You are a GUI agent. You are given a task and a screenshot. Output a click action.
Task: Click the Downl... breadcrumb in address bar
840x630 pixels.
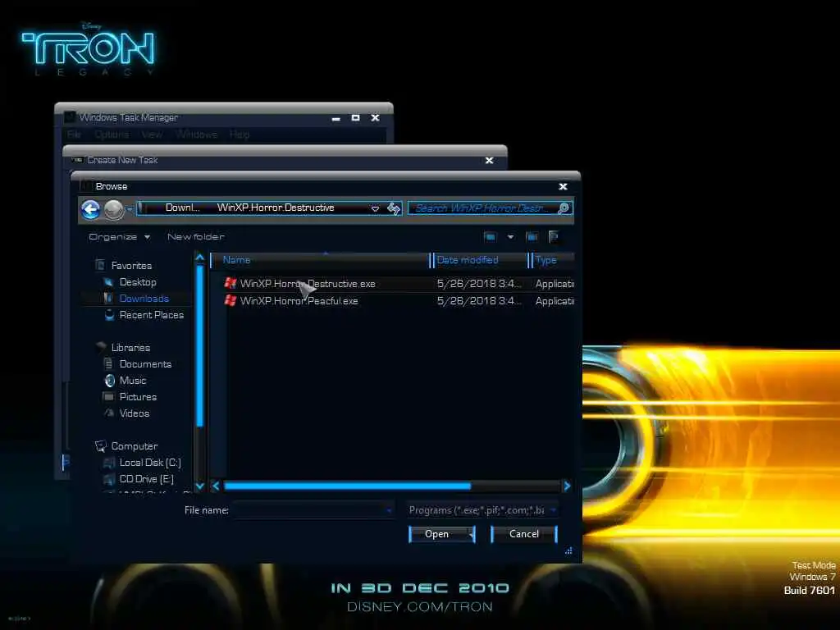tap(183, 208)
